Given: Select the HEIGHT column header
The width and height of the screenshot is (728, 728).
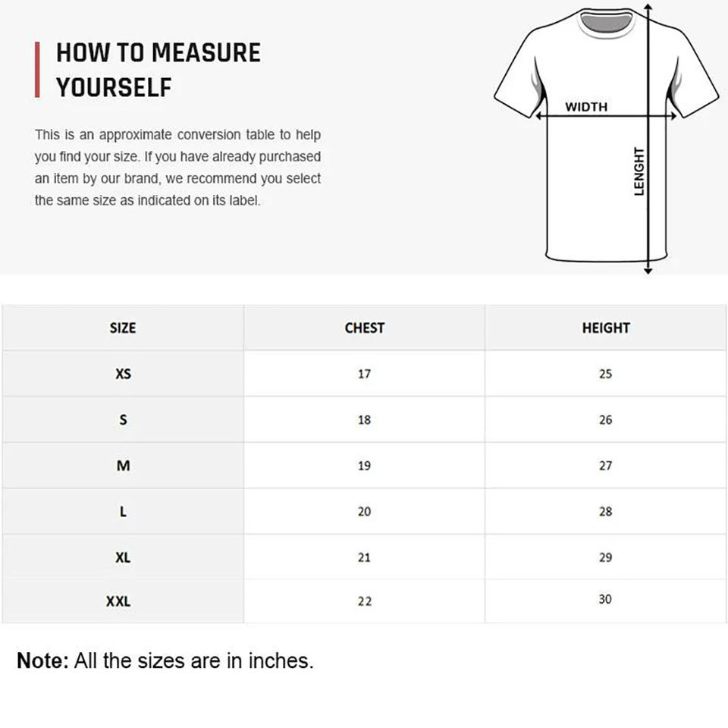Looking at the screenshot, I should pyautogui.click(x=605, y=328).
